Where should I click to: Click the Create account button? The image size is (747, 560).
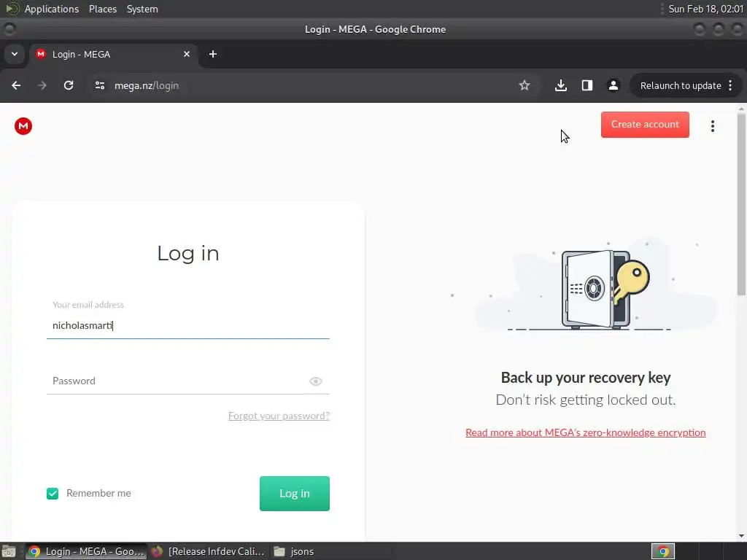[x=645, y=124]
